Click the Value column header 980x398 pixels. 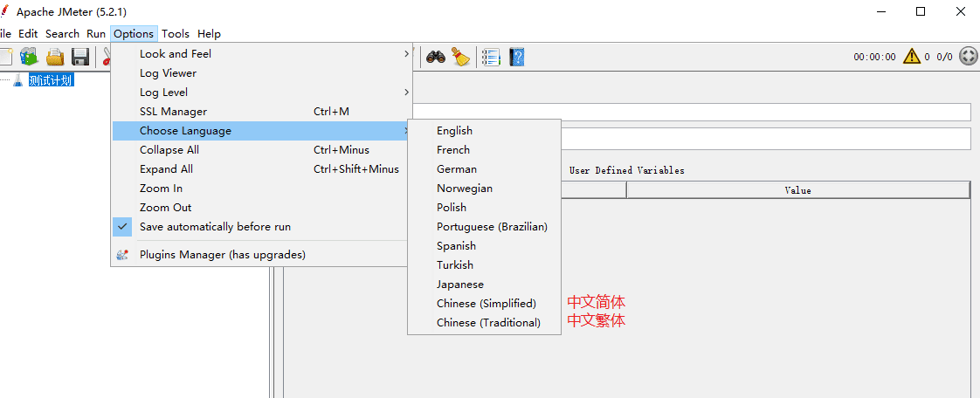click(798, 190)
